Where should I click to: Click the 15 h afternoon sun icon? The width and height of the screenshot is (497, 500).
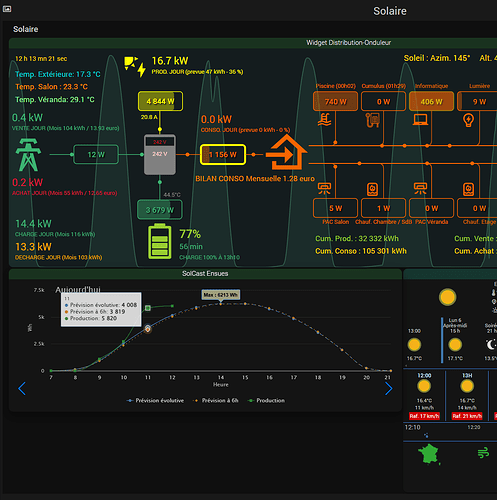pyautogui.click(x=455, y=345)
